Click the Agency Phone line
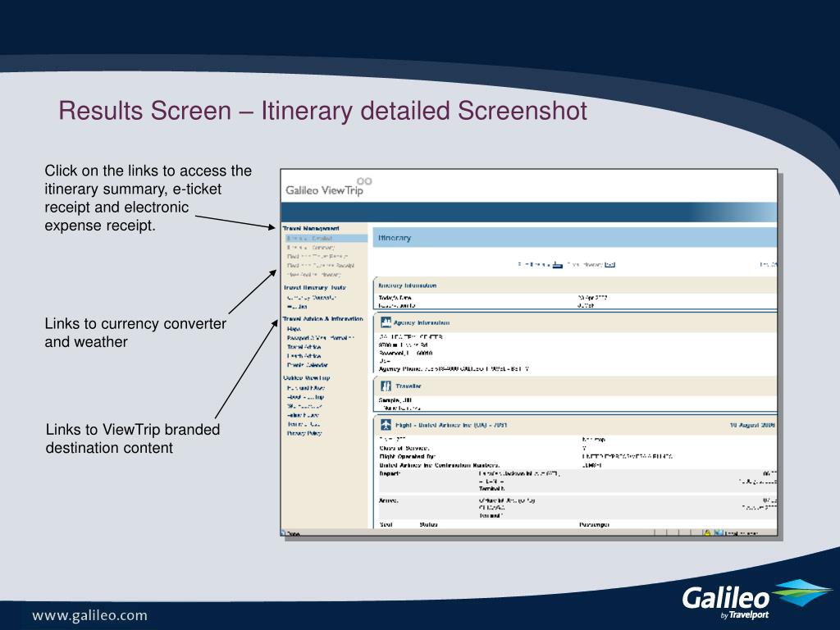Image resolution: width=840 pixels, height=630 pixels. click(453, 368)
